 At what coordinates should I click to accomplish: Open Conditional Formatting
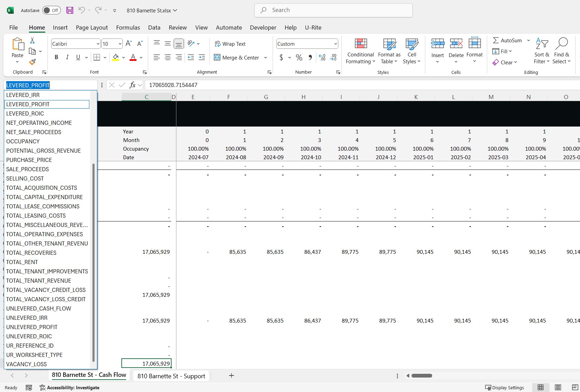pos(360,51)
